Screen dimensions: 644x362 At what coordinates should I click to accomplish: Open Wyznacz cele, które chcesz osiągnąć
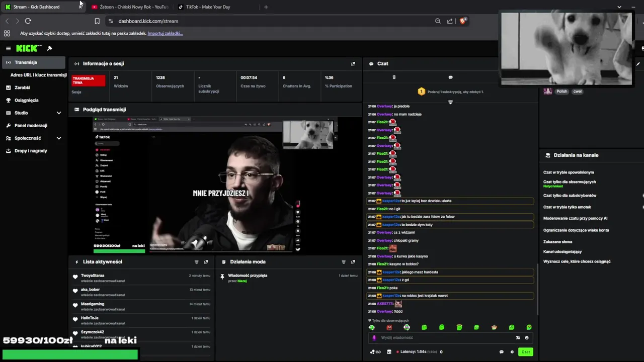point(577,261)
